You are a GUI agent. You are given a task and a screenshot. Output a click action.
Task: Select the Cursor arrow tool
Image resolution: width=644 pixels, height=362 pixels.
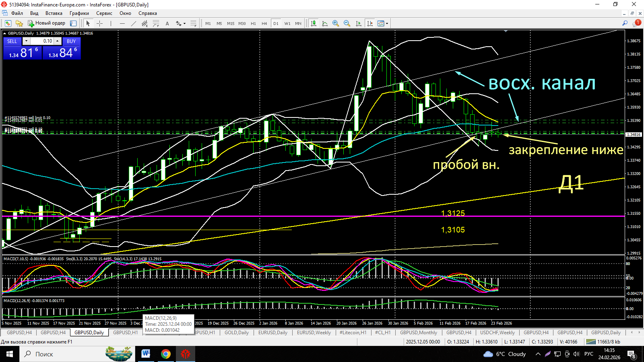click(88, 23)
